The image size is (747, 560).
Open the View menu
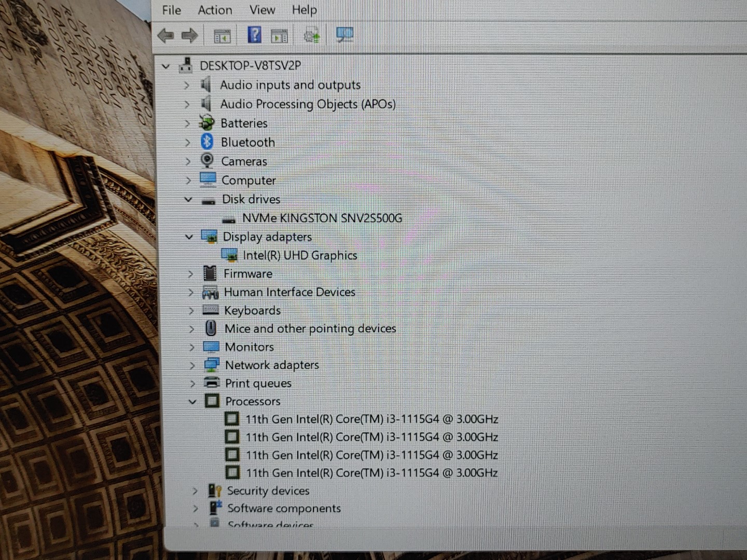(x=262, y=10)
